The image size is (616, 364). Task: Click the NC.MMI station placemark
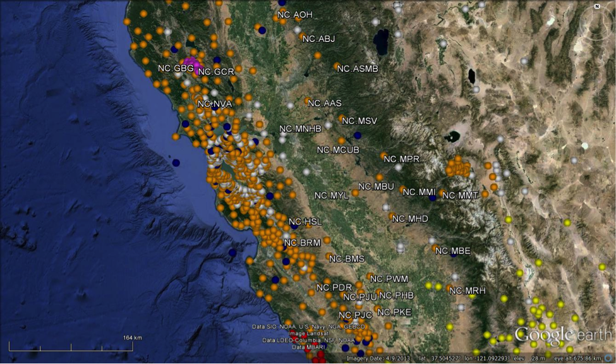402,190
